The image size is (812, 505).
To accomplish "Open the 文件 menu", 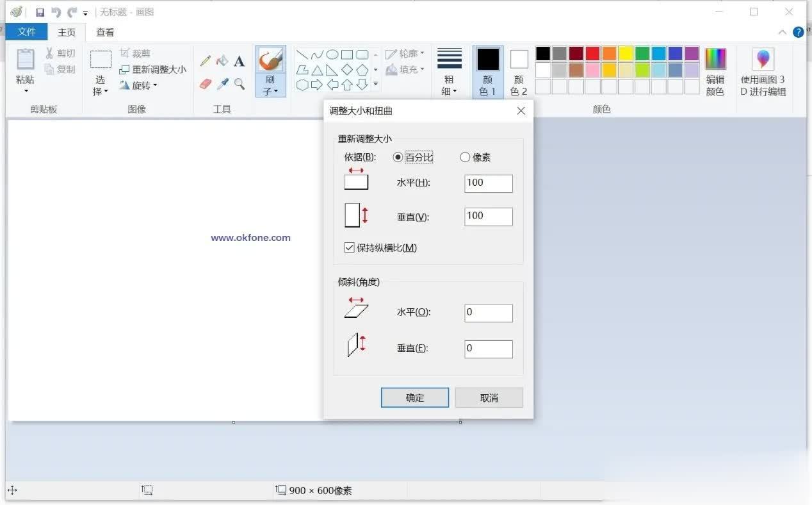I will click(27, 31).
